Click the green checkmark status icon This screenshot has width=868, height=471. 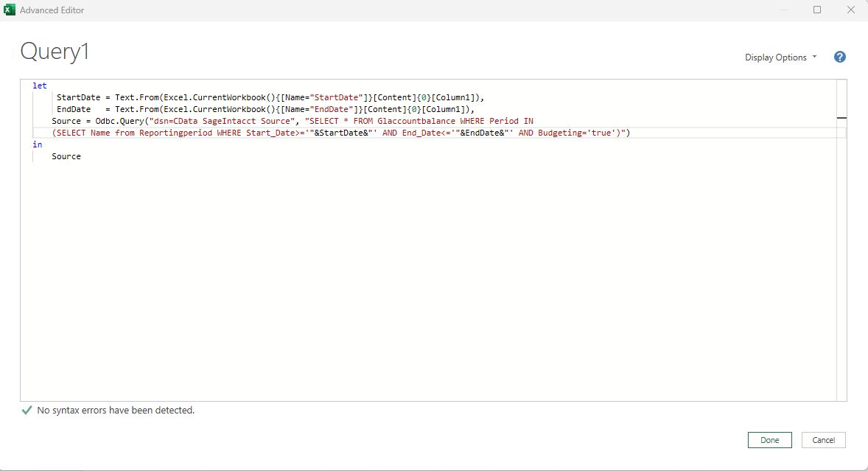(27, 410)
